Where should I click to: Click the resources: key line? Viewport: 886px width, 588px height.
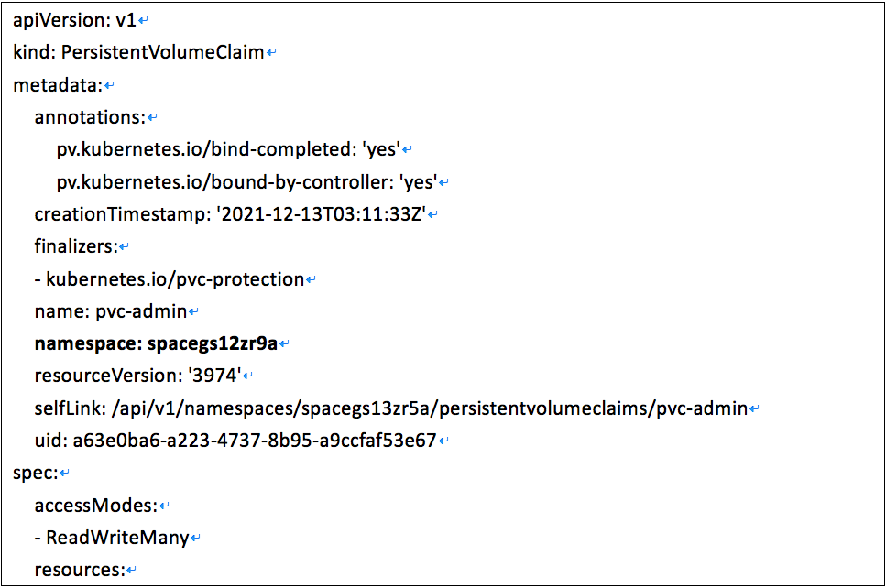pyautogui.click(x=80, y=570)
